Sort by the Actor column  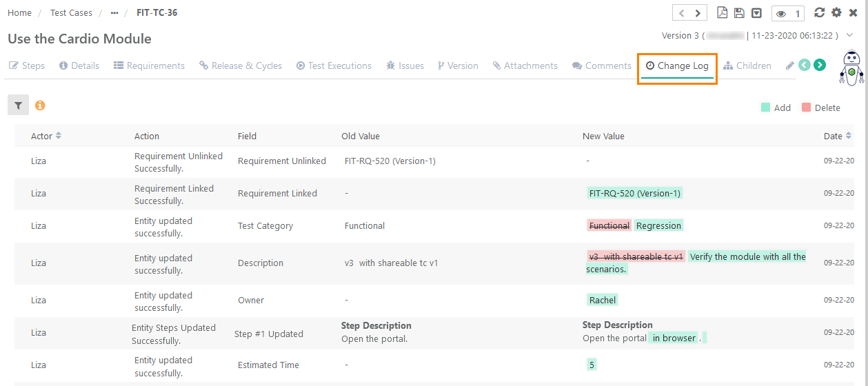(x=59, y=136)
